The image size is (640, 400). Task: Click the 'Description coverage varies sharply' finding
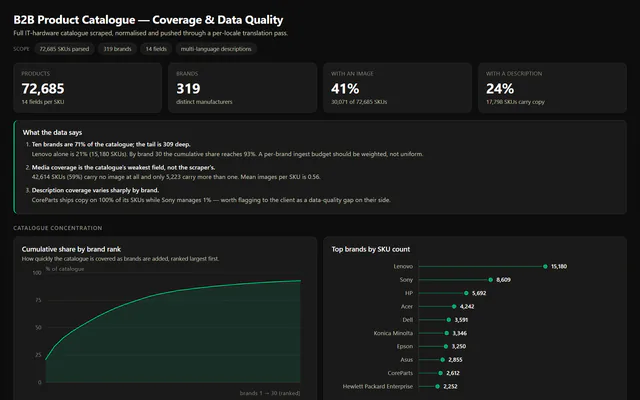click(95, 190)
